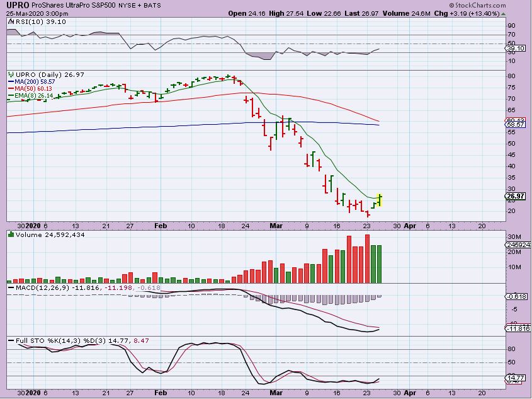Image resolution: width=532 pixels, height=399 pixels.
Task: Click the Open 24.16 value
Action: 247,14
